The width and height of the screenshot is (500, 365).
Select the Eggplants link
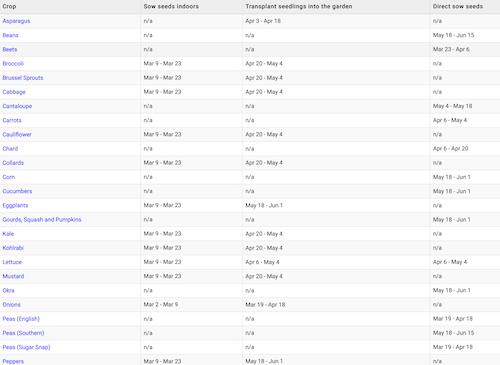coord(15,205)
